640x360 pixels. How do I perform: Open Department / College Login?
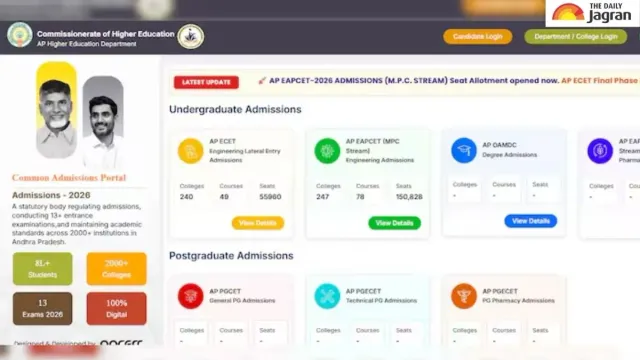click(x=576, y=36)
